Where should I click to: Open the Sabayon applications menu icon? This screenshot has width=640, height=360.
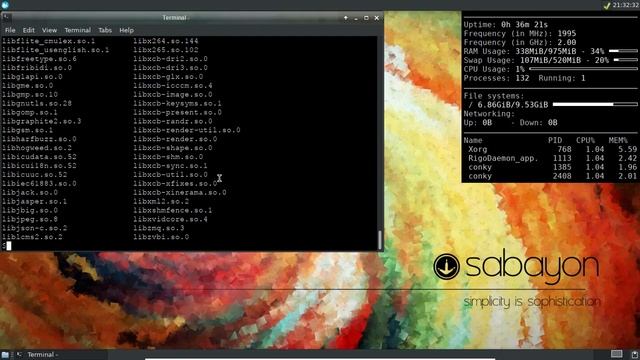[x=5, y=4]
